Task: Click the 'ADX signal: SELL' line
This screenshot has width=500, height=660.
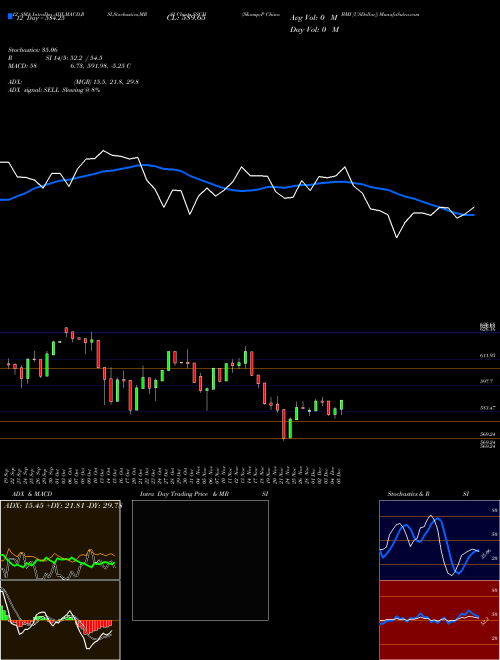Action: [54, 90]
